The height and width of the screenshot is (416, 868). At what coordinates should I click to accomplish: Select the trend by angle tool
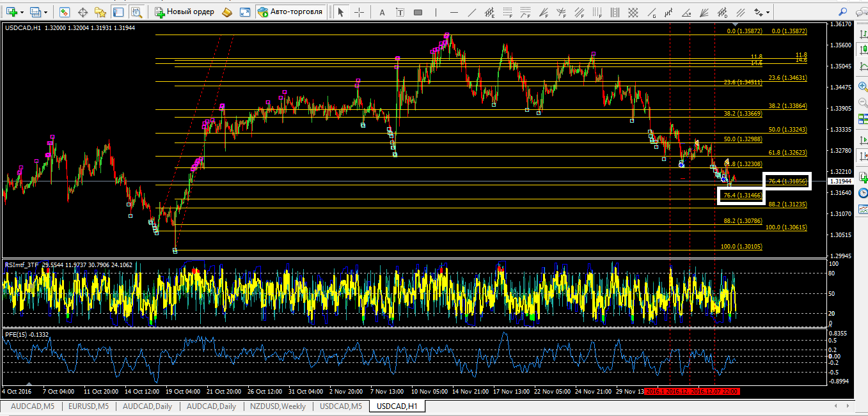(687, 12)
